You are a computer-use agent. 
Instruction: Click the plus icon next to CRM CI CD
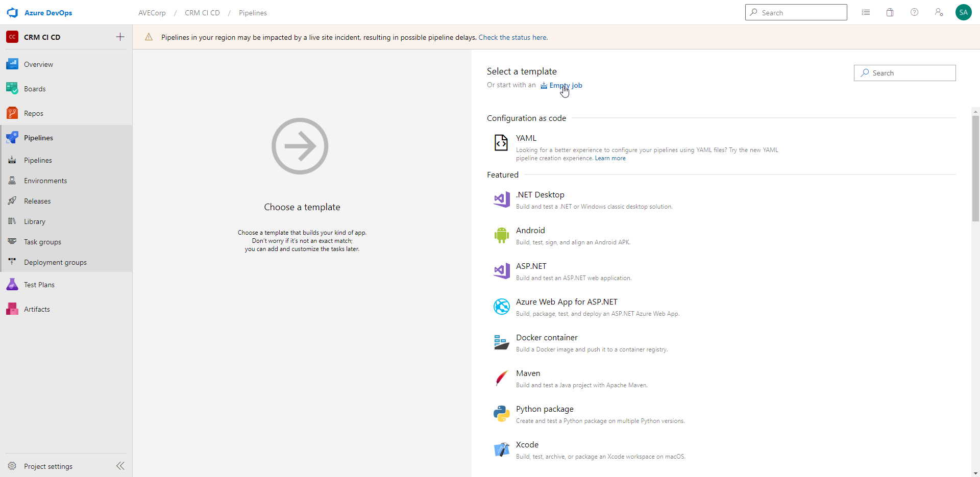(120, 37)
